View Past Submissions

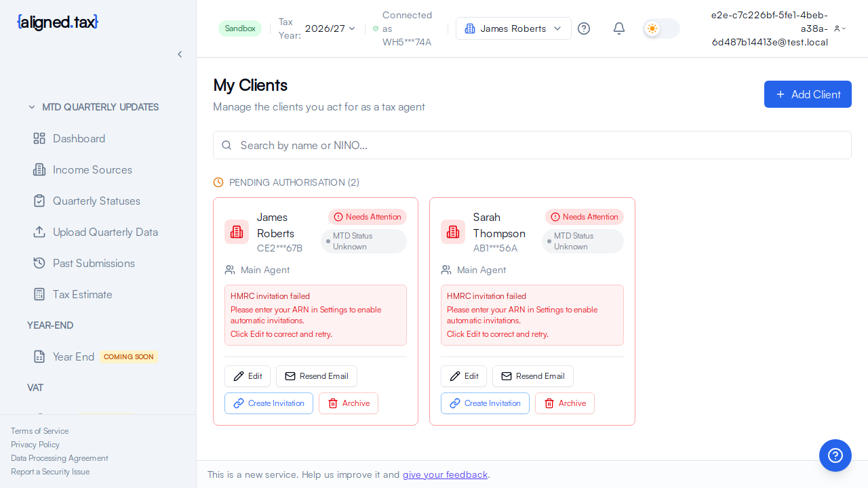(x=95, y=263)
